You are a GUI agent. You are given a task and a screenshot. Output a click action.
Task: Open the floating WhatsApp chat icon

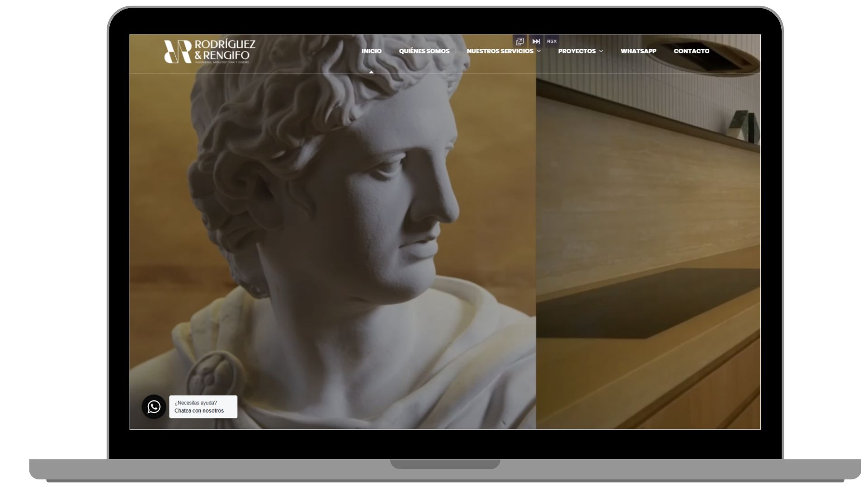click(154, 407)
